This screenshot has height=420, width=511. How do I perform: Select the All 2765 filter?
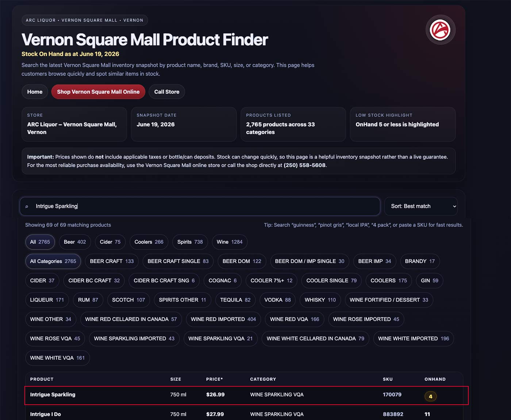[40, 242]
